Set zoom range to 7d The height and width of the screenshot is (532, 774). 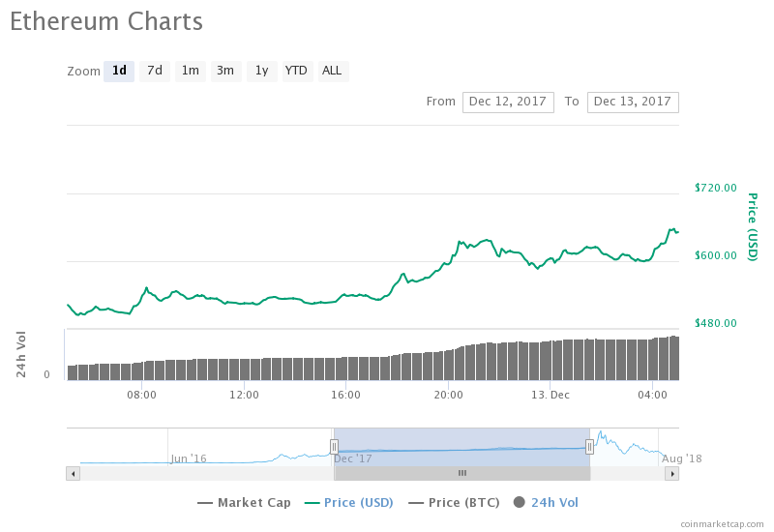pyautogui.click(x=155, y=71)
